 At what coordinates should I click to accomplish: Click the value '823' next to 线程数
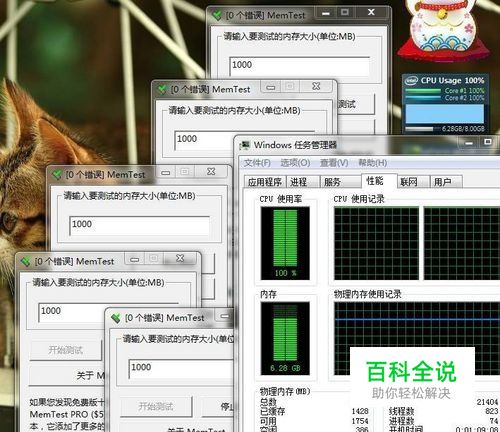click(492, 411)
